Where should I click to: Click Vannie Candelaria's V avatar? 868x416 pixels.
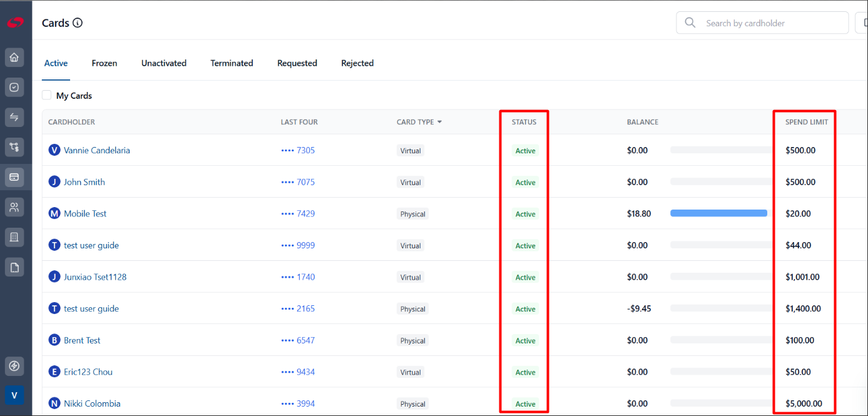pyautogui.click(x=54, y=150)
